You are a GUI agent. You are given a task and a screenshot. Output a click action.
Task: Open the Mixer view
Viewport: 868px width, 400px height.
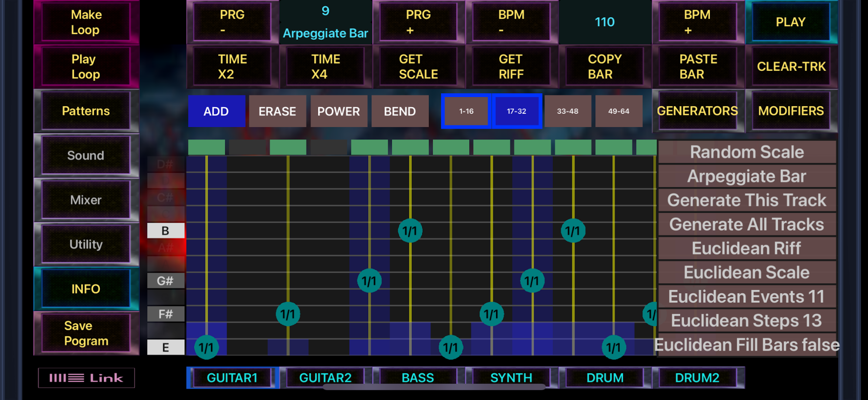tap(86, 200)
